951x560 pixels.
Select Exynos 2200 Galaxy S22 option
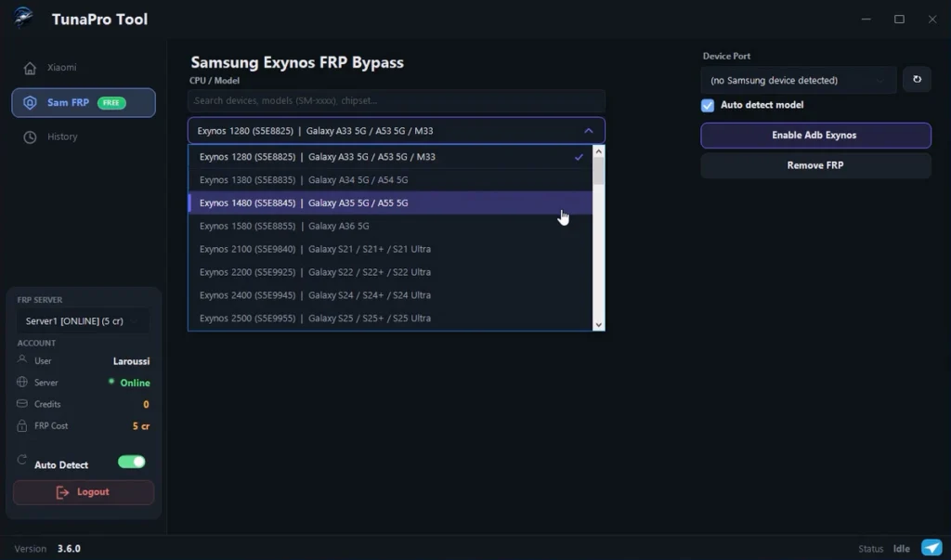390,272
